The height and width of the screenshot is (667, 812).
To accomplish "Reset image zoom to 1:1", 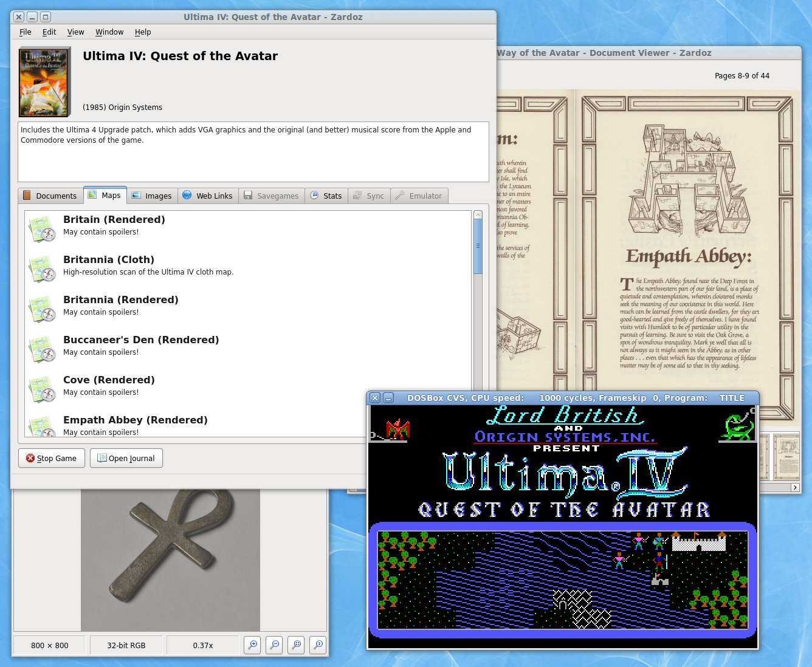I will coord(318,645).
